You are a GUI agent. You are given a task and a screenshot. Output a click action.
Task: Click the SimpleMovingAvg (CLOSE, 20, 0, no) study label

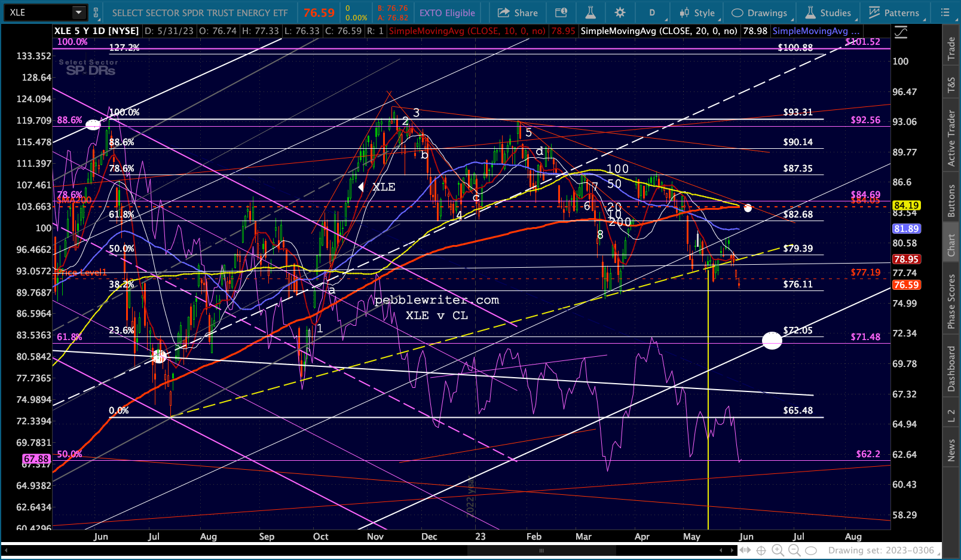coord(659,31)
